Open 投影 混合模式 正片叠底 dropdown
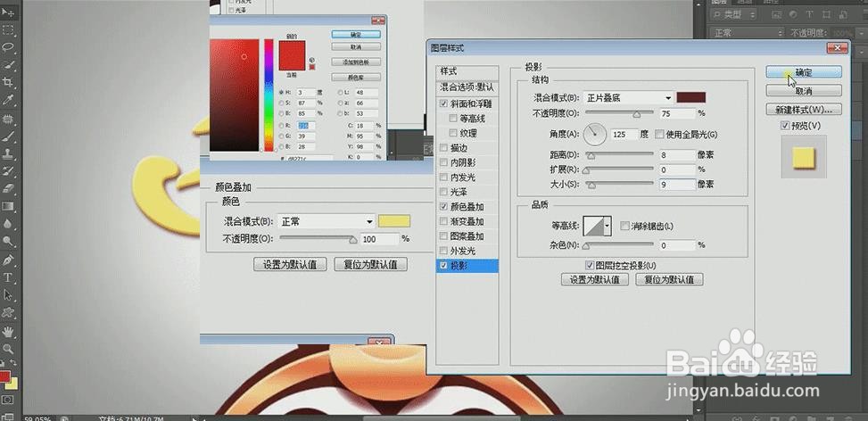Image resolution: width=868 pixels, height=421 pixels. pos(627,98)
